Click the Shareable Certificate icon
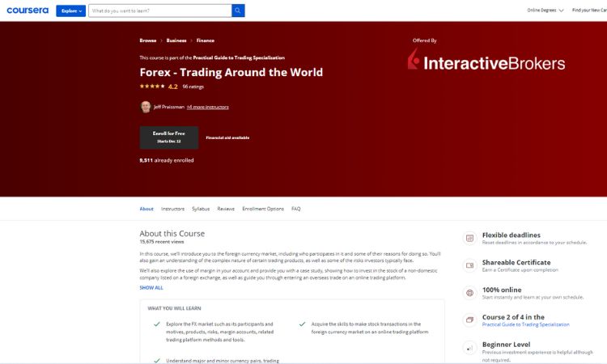607x364 pixels. tap(469, 266)
